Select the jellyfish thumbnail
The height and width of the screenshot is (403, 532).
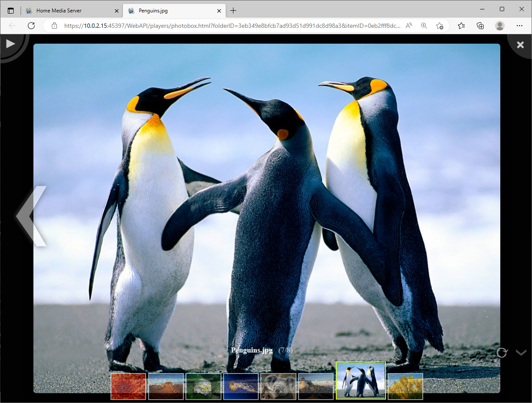pos(241,386)
